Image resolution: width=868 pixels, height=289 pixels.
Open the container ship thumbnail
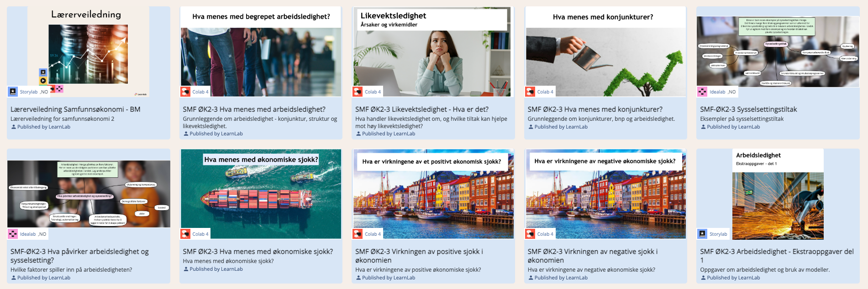pos(261,194)
